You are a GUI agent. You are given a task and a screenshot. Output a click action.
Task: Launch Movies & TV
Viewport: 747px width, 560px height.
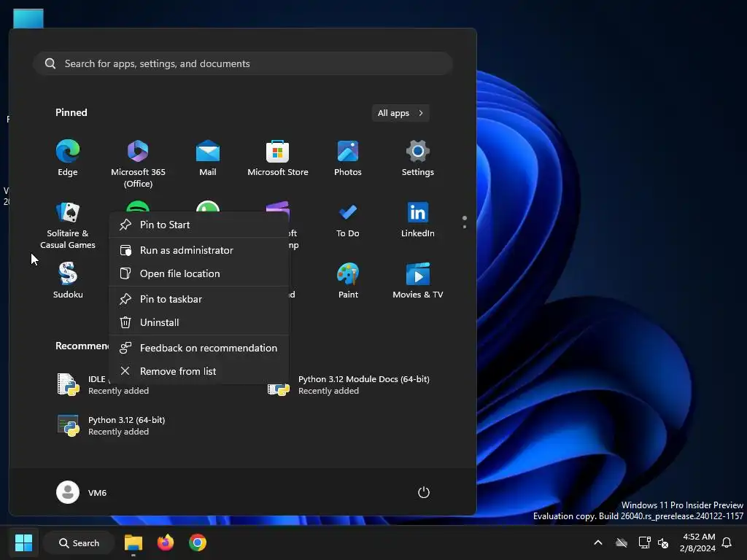coord(418,281)
